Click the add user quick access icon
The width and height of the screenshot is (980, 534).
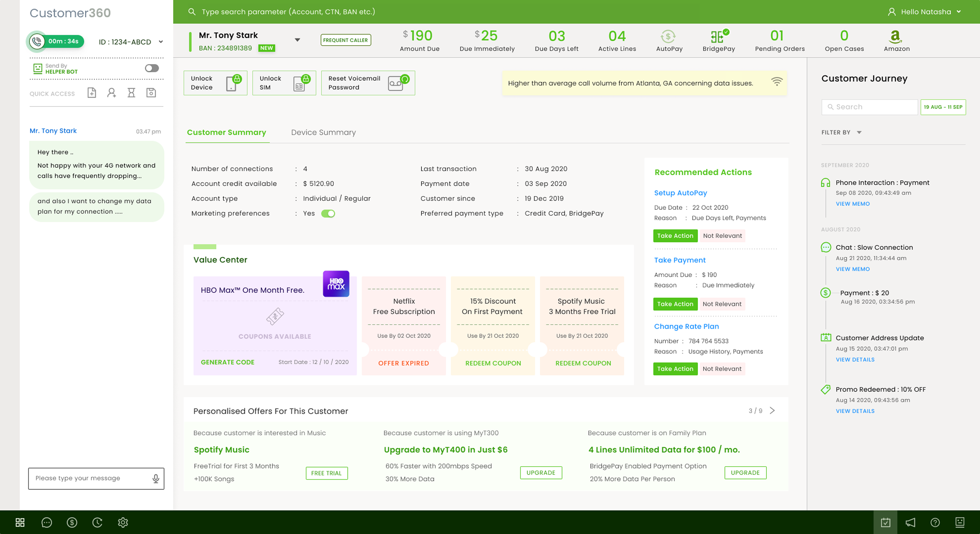point(112,93)
